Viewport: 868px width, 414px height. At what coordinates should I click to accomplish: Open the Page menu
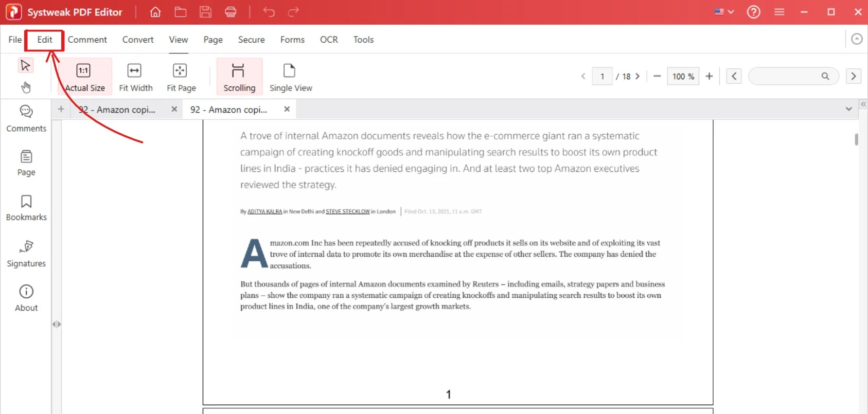point(213,40)
